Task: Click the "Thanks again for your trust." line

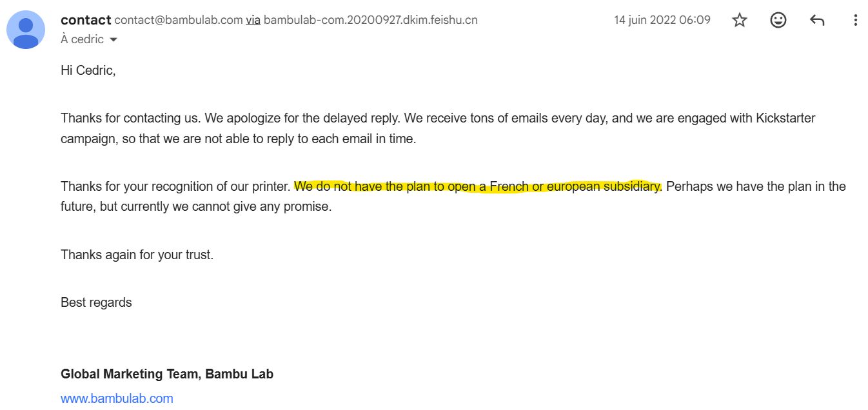Action: click(x=137, y=255)
